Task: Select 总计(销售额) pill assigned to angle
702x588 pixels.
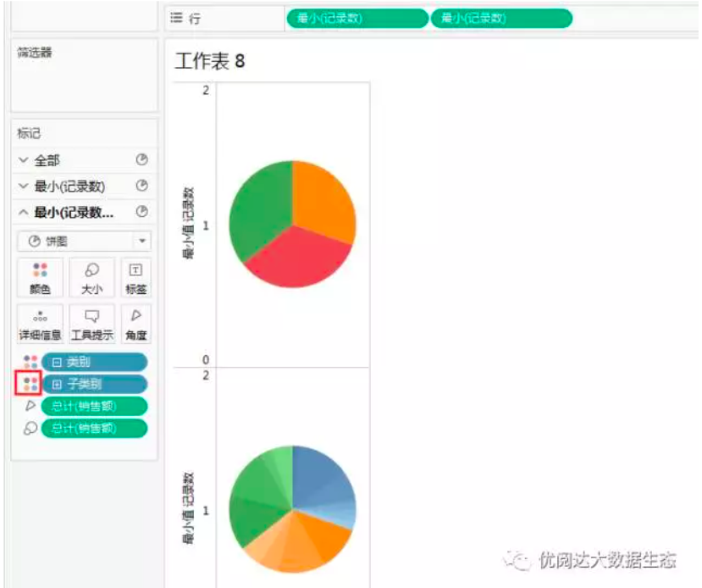Action: click(x=94, y=406)
